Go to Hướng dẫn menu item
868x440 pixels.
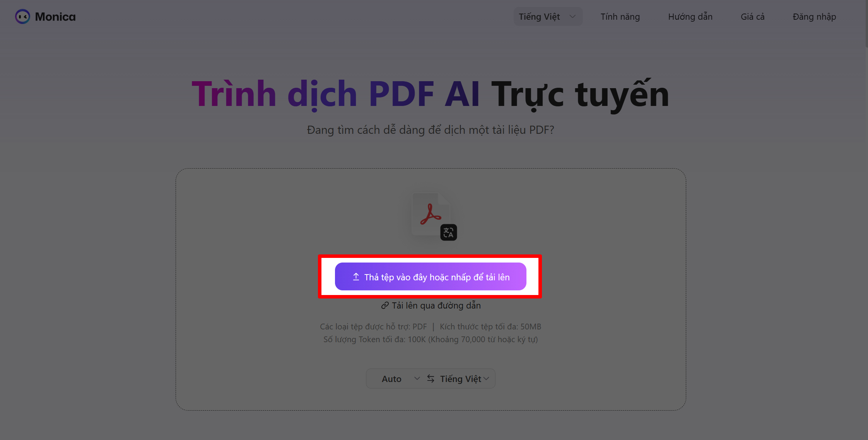[x=690, y=17]
